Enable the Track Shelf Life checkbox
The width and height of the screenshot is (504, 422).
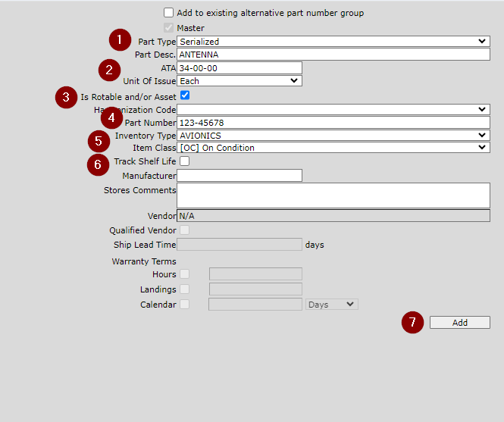pyautogui.click(x=184, y=161)
